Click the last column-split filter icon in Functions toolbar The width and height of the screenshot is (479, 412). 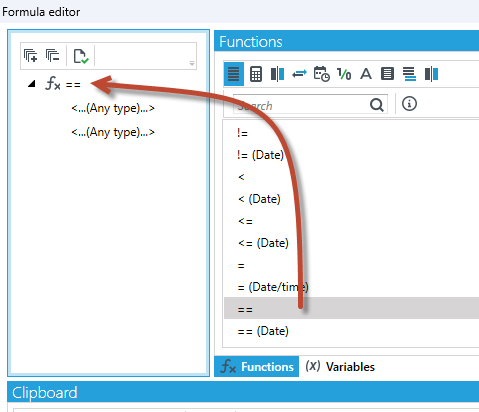tap(431, 74)
